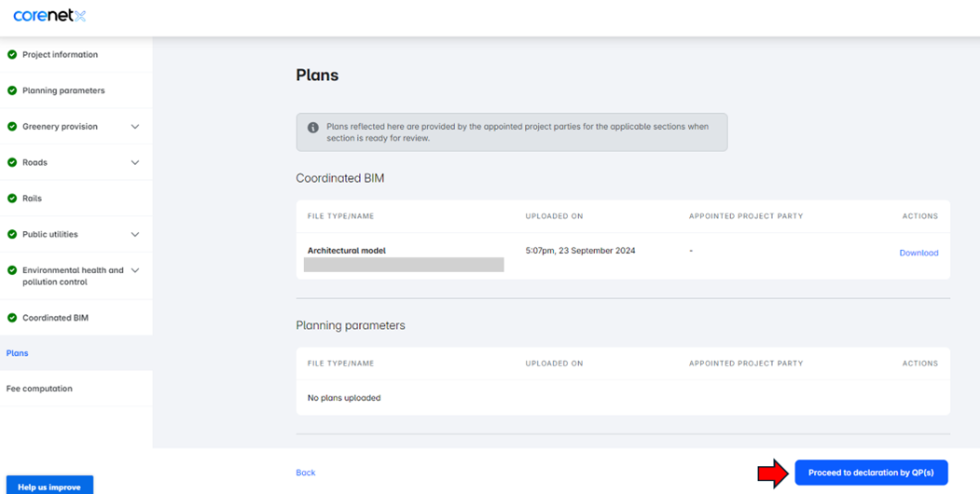Click the CORENET X logo
This screenshot has width=980, height=494.
click(x=49, y=16)
